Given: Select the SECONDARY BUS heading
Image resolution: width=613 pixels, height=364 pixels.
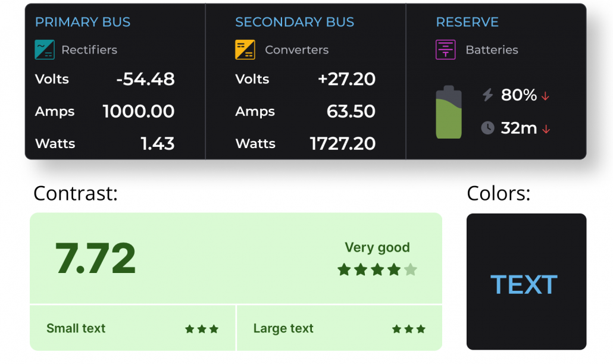Looking at the screenshot, I should point(295,22).
